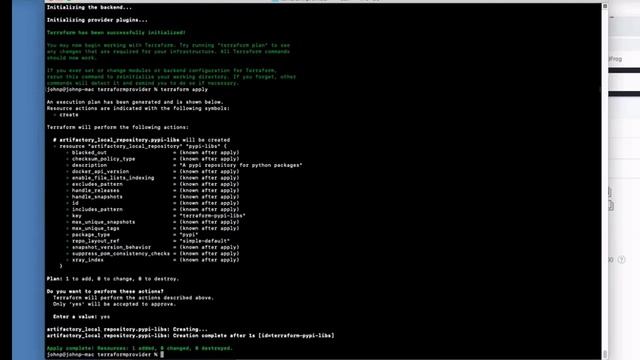Click the 'artifactory_local_repository.pypi-libs: Creating...' line
Screen dimensions: 640x360
(127, 329)
